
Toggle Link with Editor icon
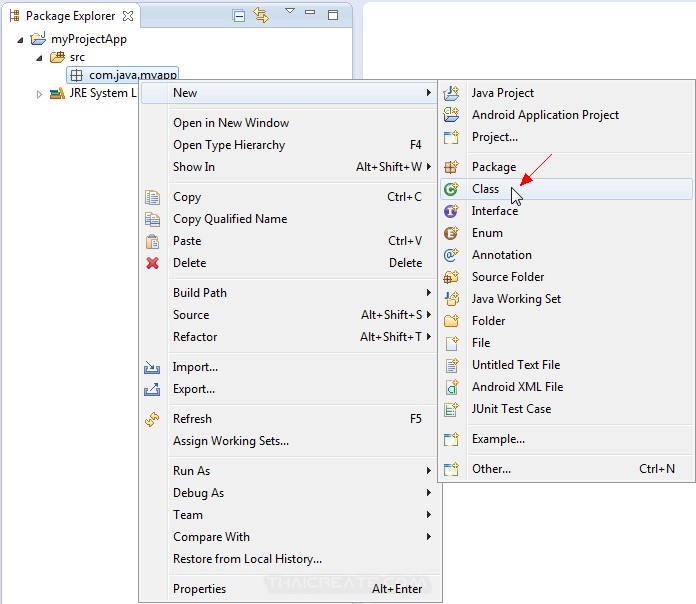pos(262,15)
